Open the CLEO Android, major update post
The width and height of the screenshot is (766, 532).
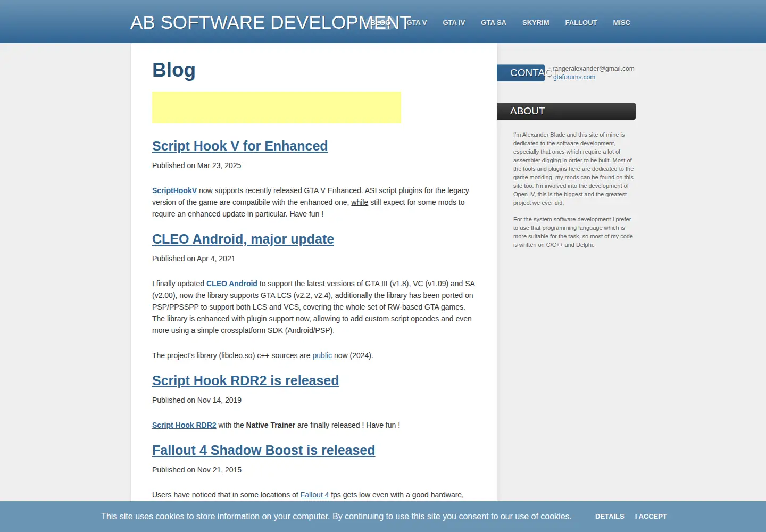point(243,239)
